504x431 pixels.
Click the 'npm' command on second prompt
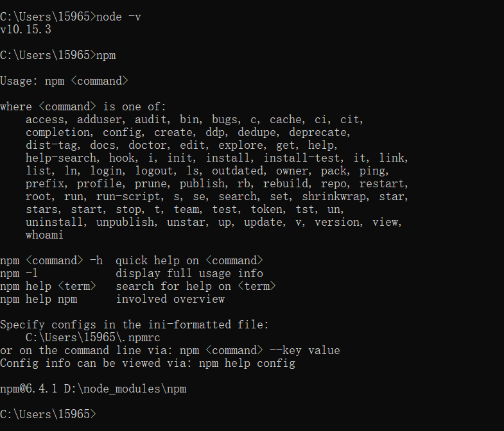coord(106,56)
